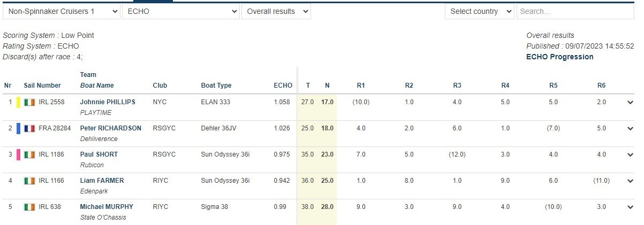Expand Peter RICHARDSON row details chevron
Screen dimensions: 644x225
click(x=630, y=129)
